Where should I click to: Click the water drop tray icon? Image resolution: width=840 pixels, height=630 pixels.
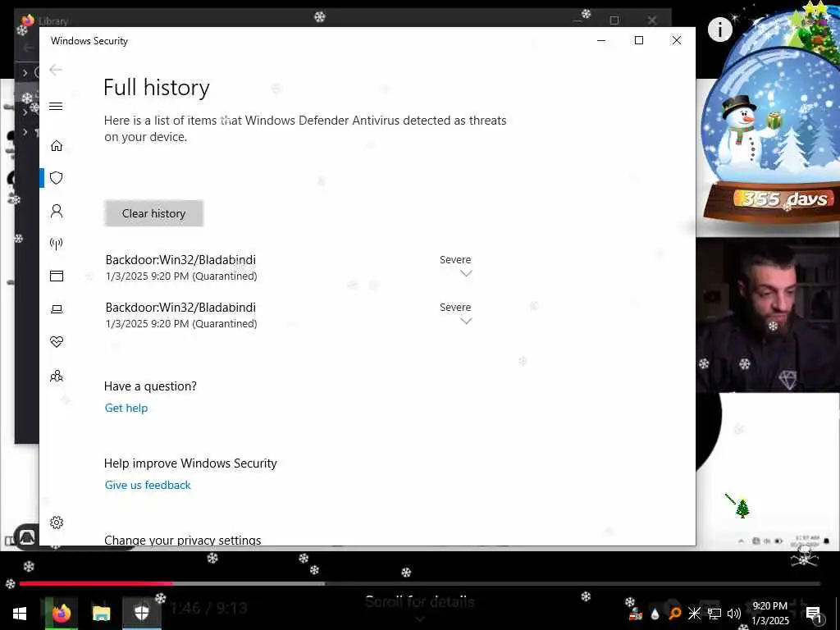[655, 614]
